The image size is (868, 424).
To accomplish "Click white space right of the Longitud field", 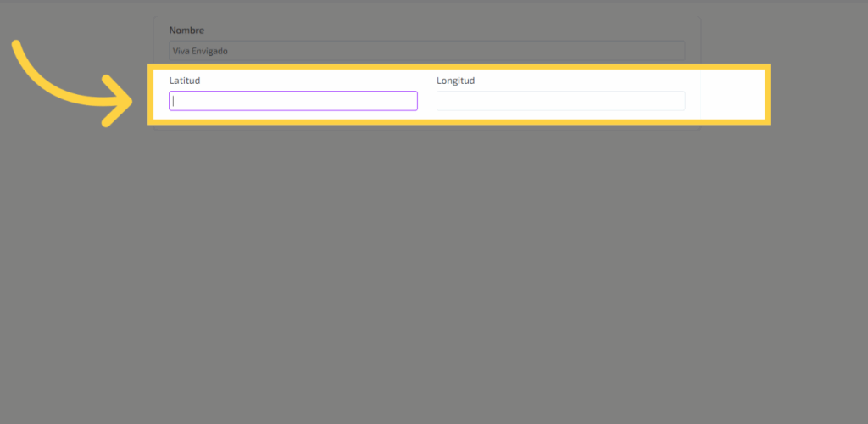I will (x=725, y=94).
